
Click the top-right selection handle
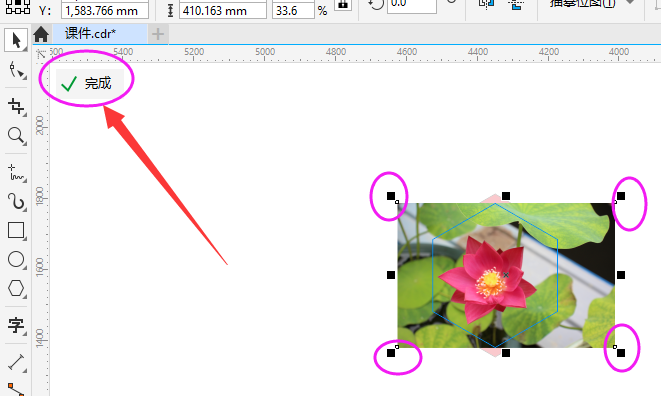621,196
